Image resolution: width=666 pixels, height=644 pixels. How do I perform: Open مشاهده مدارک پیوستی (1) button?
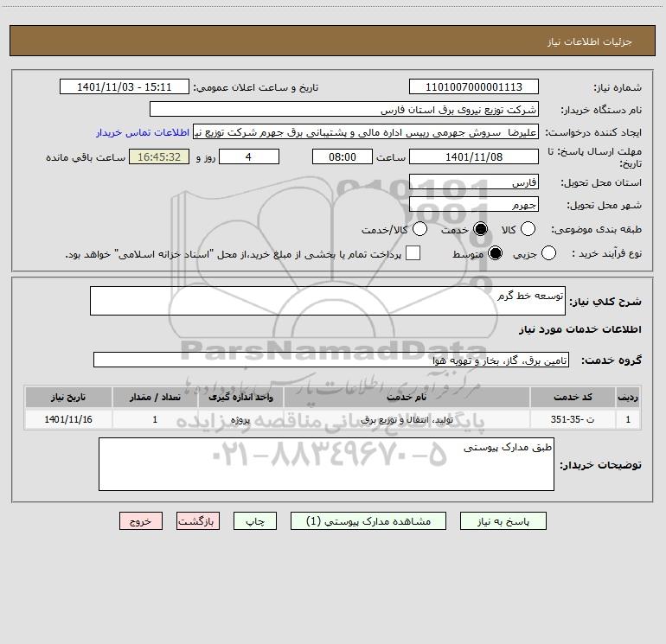pos(368,521)
